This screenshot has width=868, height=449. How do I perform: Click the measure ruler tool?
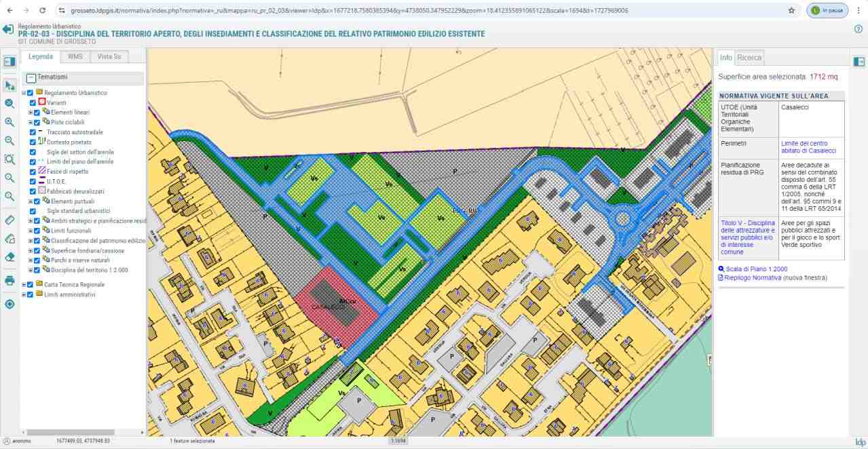pyautogui.click(x=10, y=220)
